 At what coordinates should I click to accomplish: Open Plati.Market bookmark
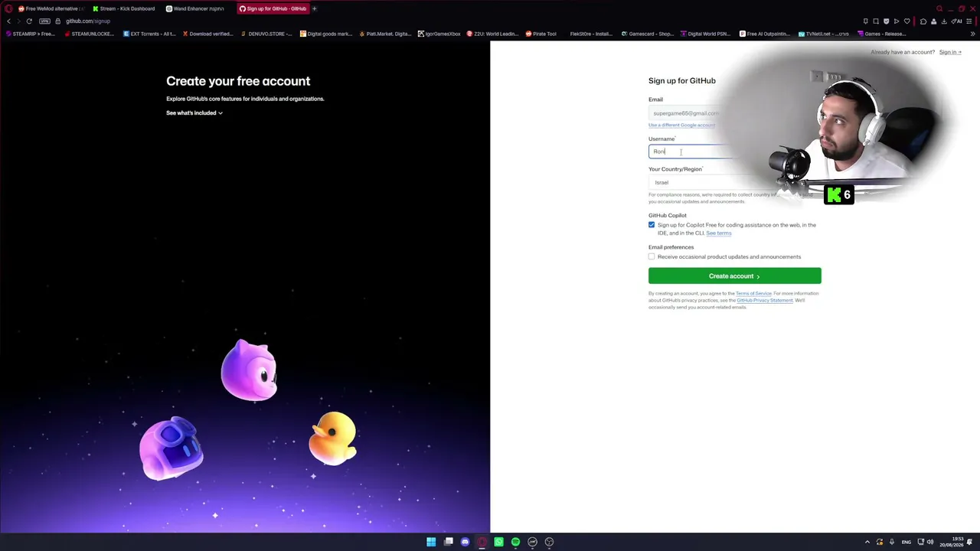[x=385, y=34]
